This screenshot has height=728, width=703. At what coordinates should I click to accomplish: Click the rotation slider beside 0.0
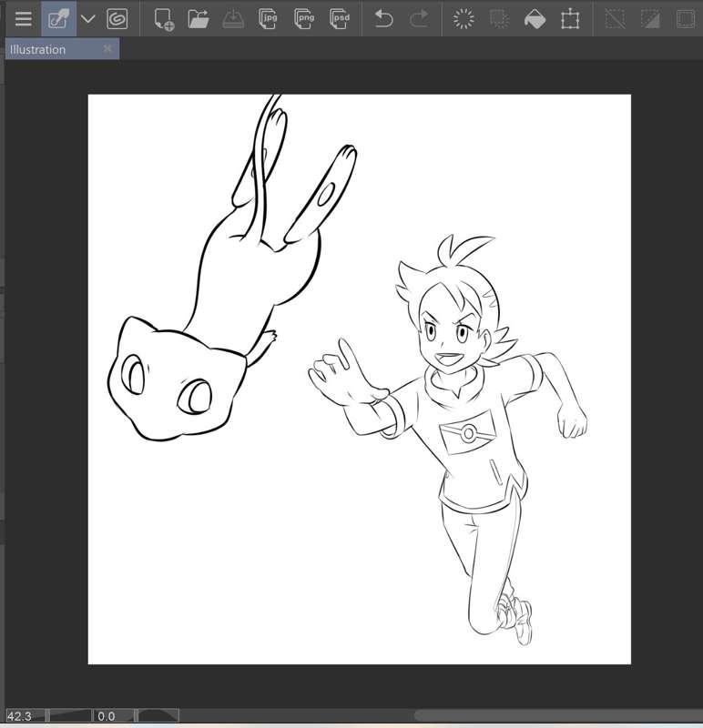tap(158, 716)
